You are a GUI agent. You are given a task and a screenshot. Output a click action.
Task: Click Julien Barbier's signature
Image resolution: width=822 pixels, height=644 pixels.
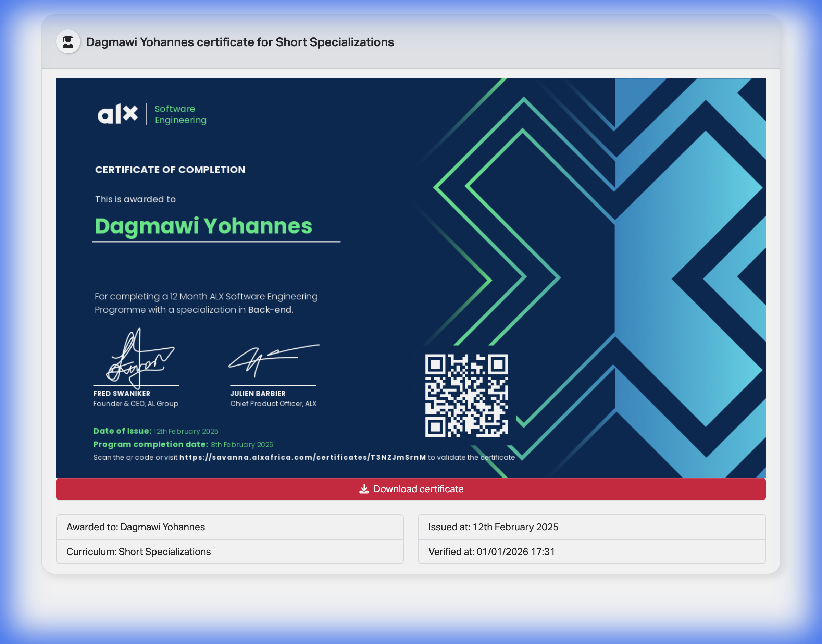click(x=274, y=360)
